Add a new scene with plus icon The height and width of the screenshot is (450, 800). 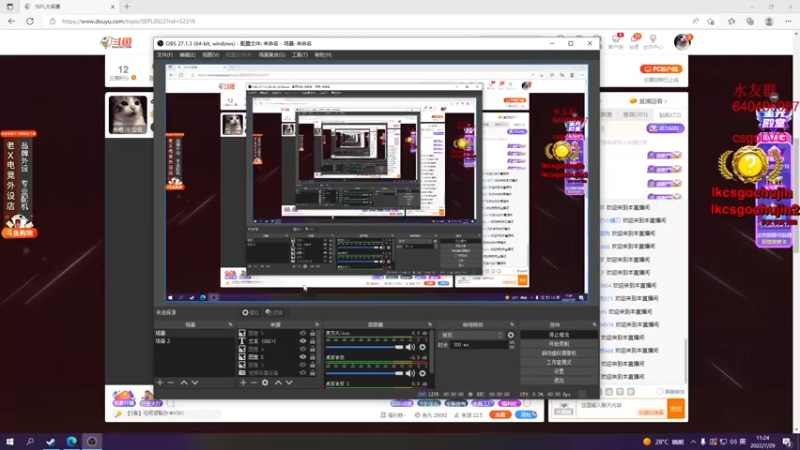point(160,382)
